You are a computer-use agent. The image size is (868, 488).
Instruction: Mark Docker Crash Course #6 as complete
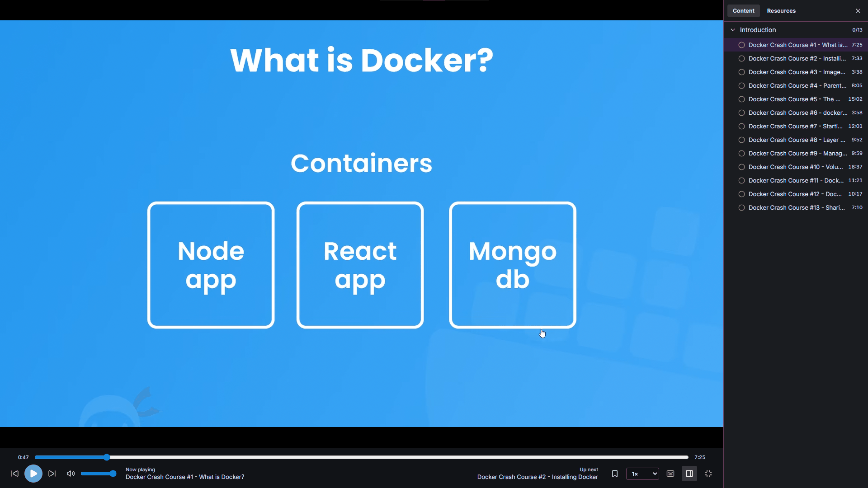(x=741, y=113)
